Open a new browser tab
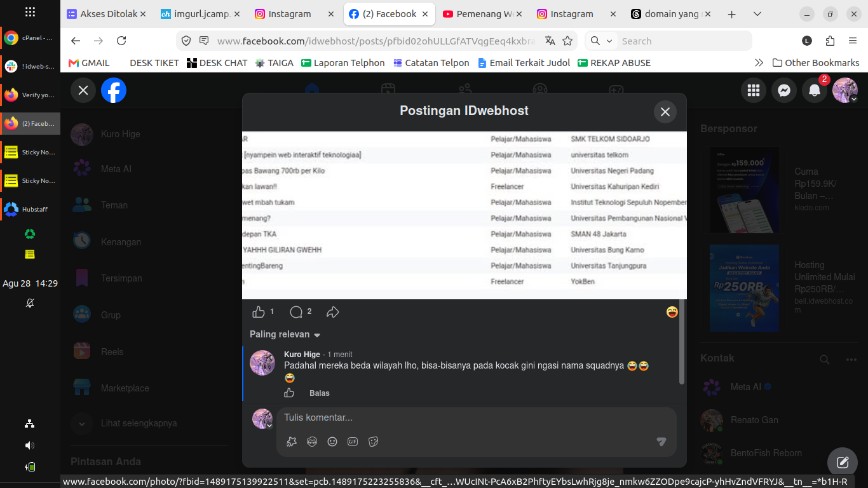Viewport: 868px width, 488px height. point(731,14)
